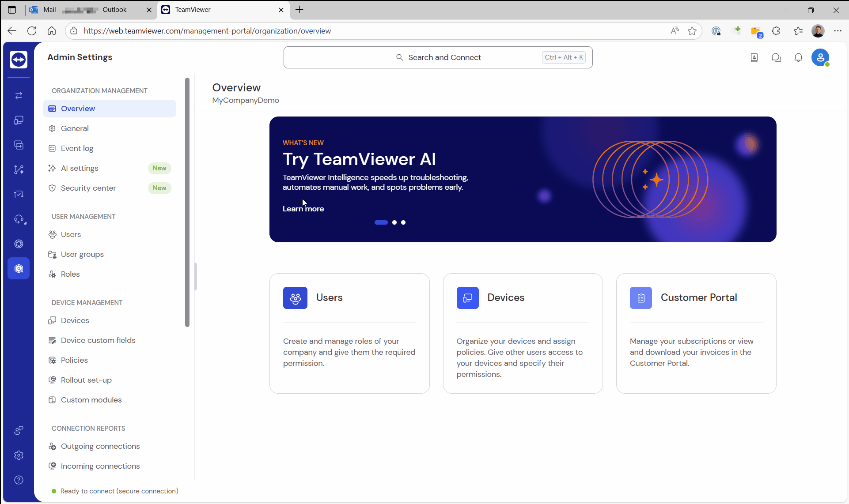Select the first carousel indicator pill
Image resolution: width=849 pixels, height=504 pixels.
(x=381, y=222)
